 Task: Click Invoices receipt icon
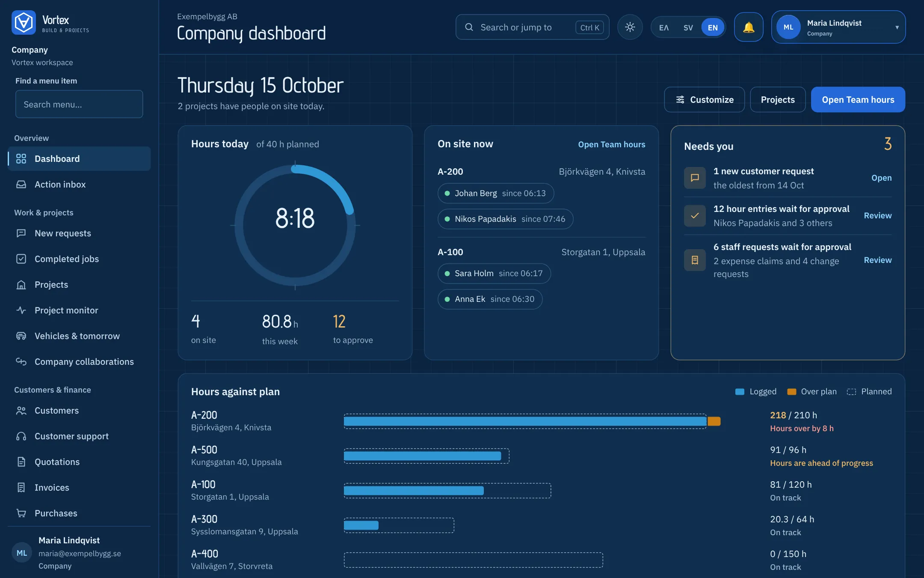[21, 487]
